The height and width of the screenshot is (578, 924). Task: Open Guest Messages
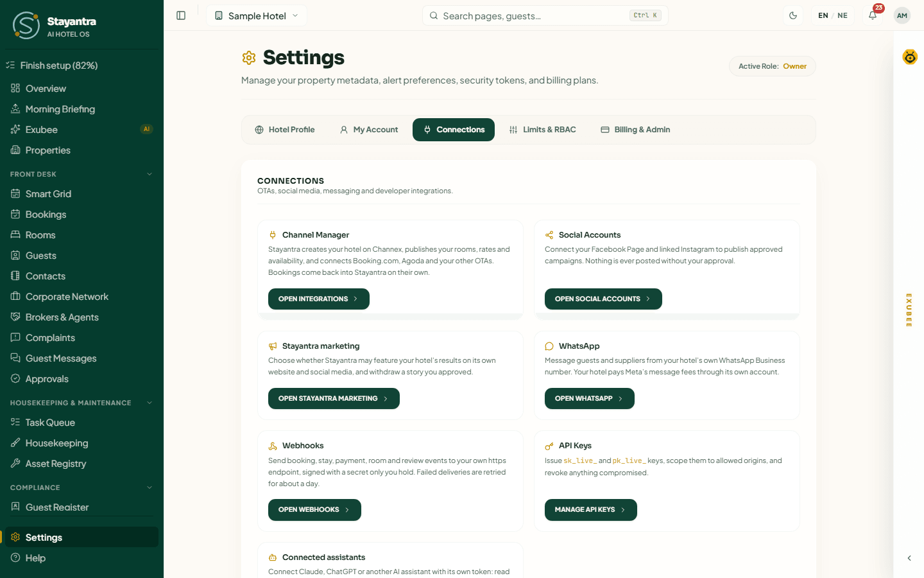(81, 358)
